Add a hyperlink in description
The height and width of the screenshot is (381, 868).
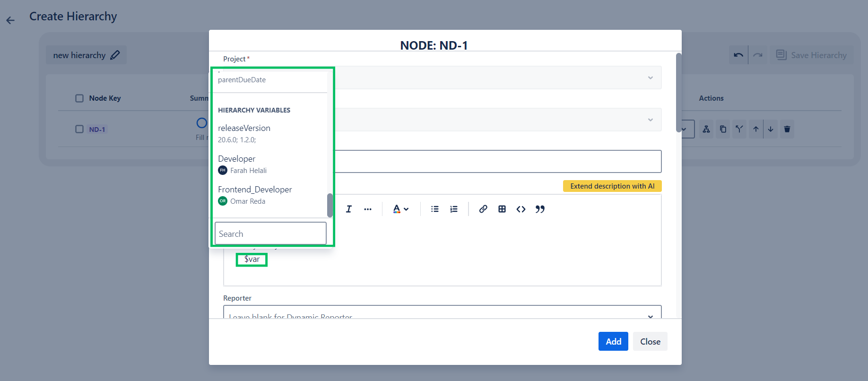pyautogui.click(x=483, y=209)
